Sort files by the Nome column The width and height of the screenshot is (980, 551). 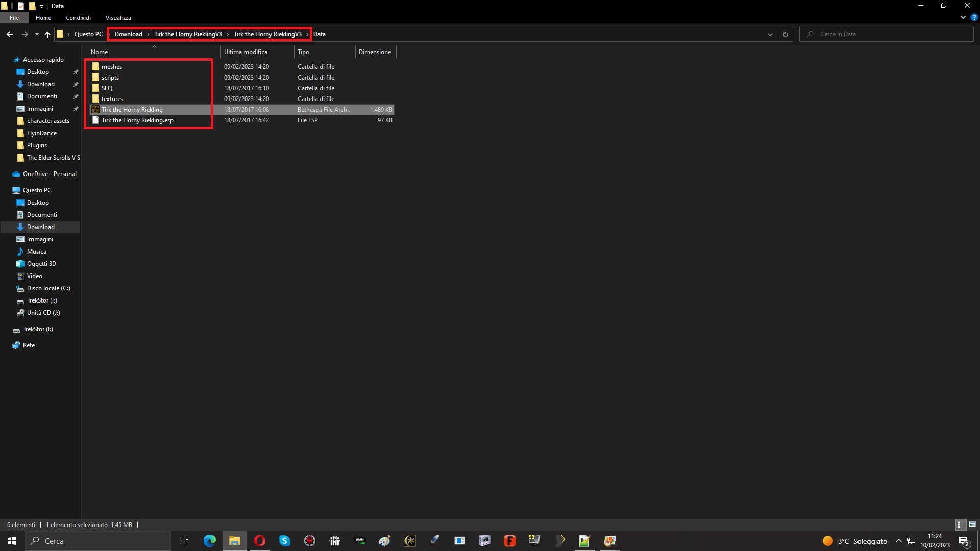pyautogui.click(x=153, y=52)
